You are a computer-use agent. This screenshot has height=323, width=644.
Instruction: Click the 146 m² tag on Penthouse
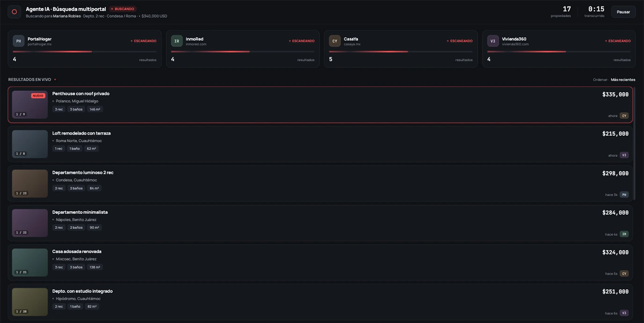(x=95, y=109)
